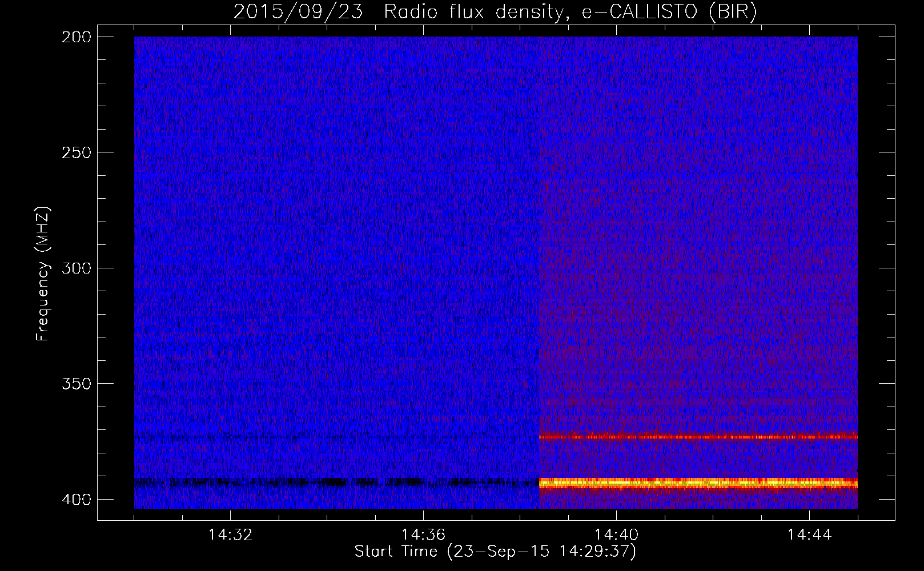Select the 350 frequency tick label
Screen dimensions: 924x571
76,383
